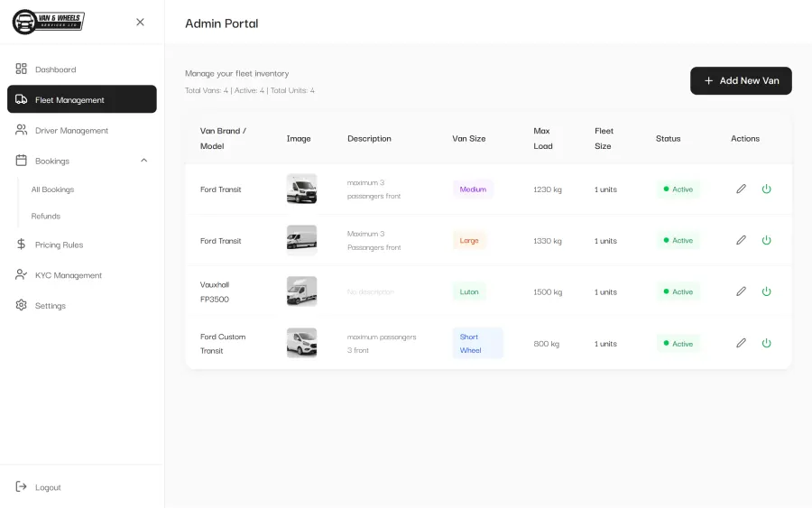
Task: Open Dashboard from sidebar icon
Action: [x=22, y=69]
